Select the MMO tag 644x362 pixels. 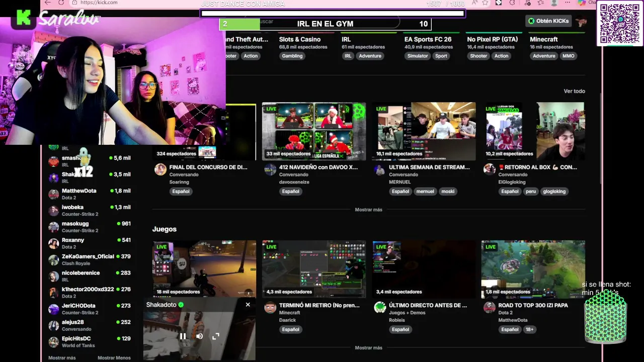[569, 56]
